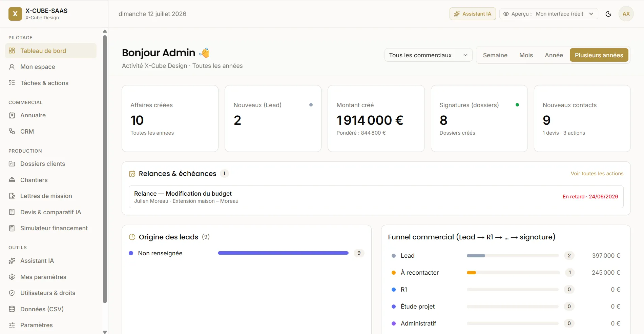This screenshot has height=334, width=644.
Task: Open the Tous les commerciaux dropdown
Action: tap(428, 55)
